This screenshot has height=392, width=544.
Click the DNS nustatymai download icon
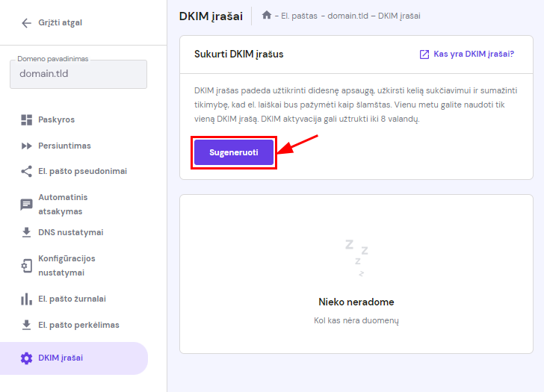point(27,232)
